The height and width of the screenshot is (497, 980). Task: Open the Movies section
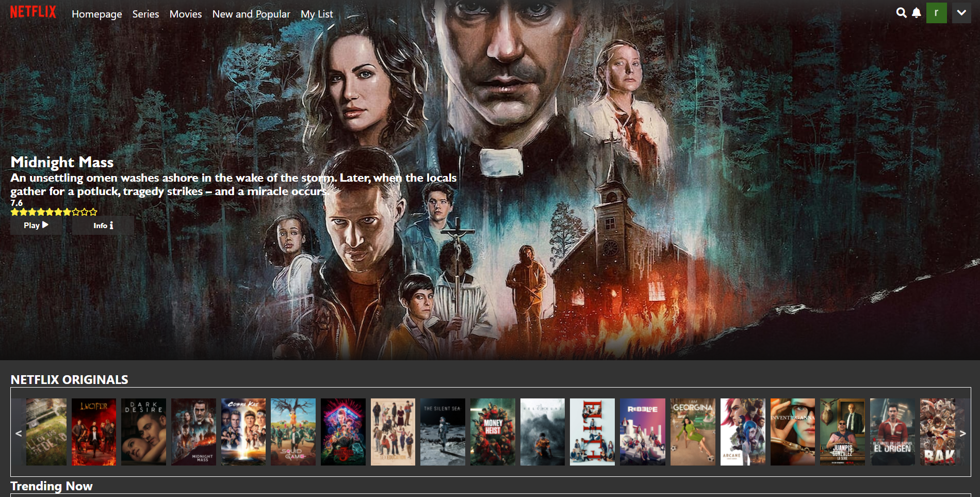[x=186, y=14]
